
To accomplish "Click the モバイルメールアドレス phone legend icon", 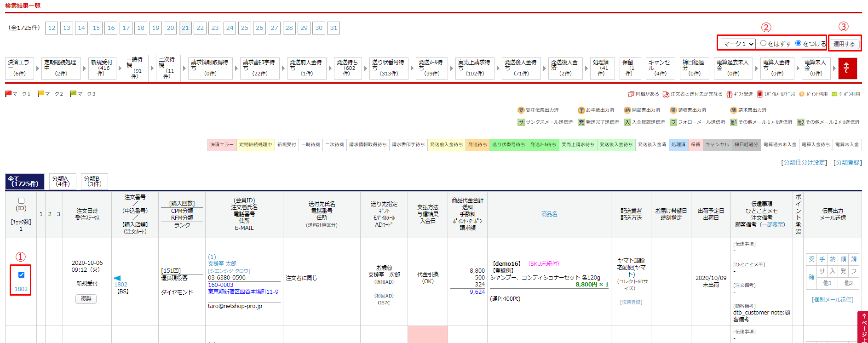I will [x=760, y=94].
